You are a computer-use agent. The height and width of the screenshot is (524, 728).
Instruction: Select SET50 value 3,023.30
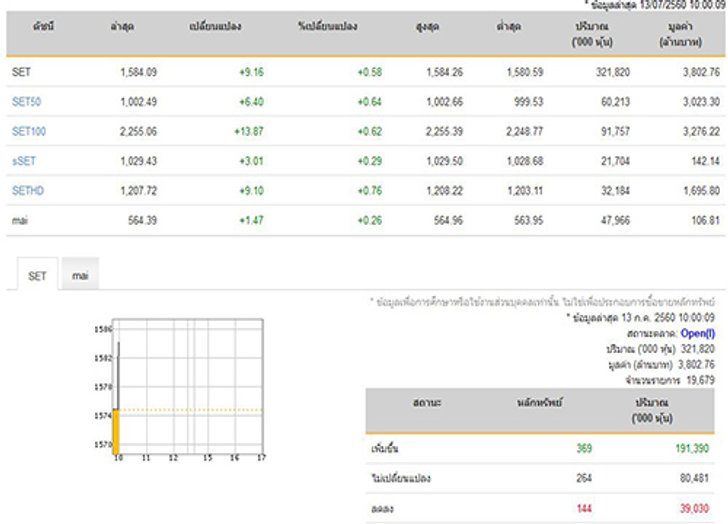(701, 102)
